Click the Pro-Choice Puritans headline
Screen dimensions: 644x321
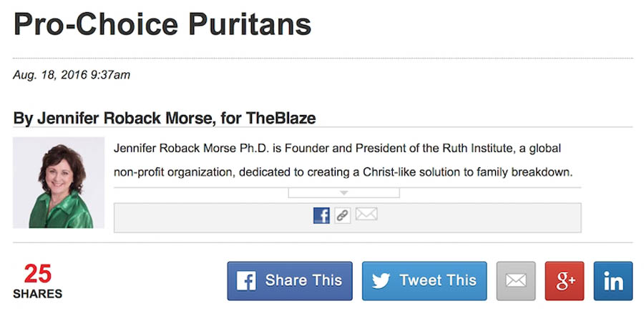tap(162, 24)
